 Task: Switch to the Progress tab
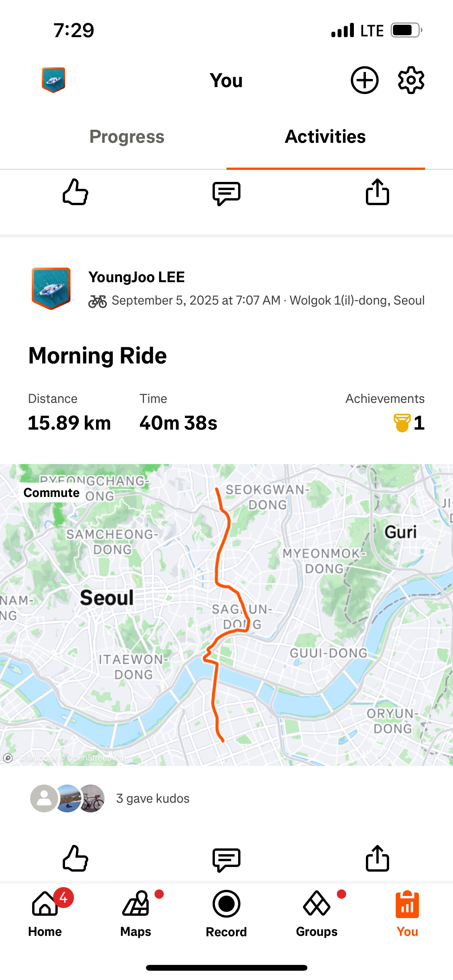(127, 137)
